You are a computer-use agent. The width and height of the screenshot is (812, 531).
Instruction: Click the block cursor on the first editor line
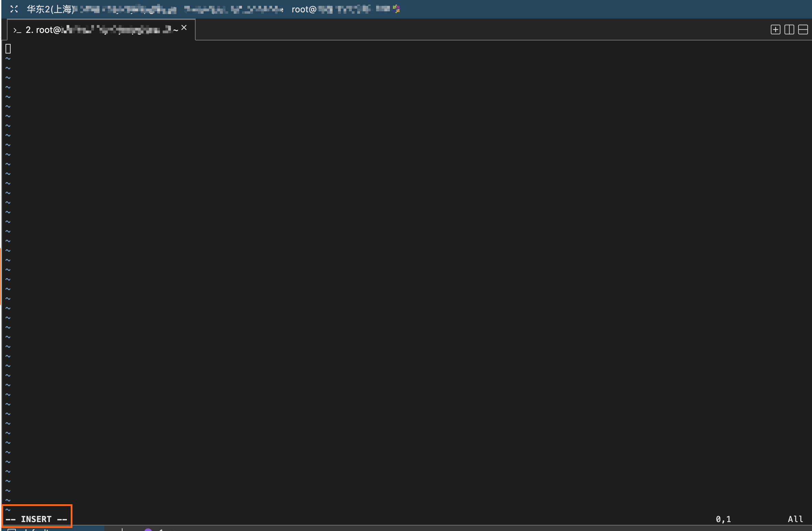point(8,49)
